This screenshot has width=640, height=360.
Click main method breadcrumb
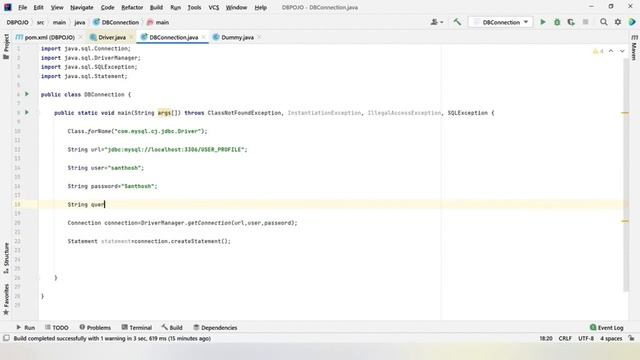pyautogui.click(x=158, y=22)
